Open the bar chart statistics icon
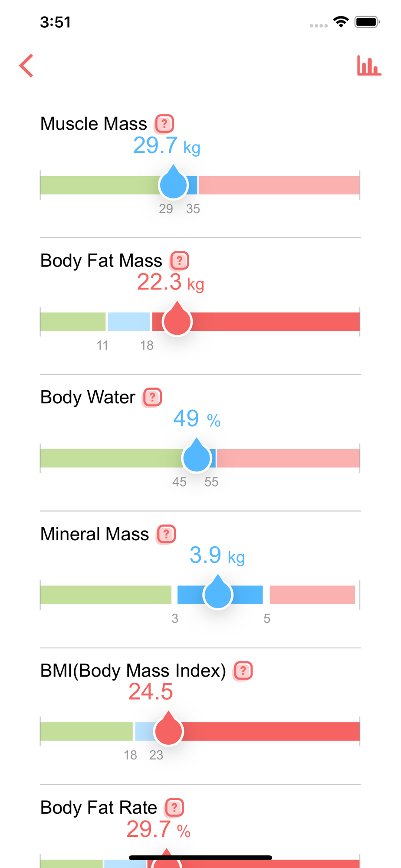The width and height of the screenshot is (401, 868). (x=369, y=66)
